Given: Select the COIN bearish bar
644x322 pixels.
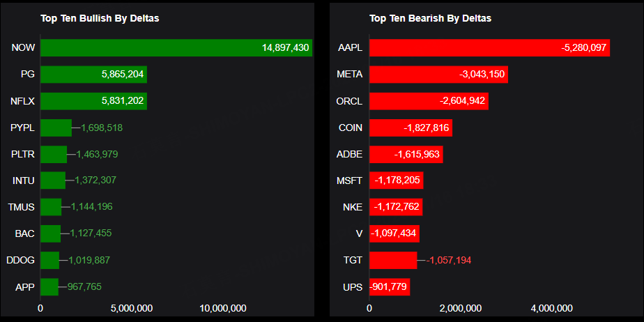Looking at the screenshot, I should (x=411, y=128).
